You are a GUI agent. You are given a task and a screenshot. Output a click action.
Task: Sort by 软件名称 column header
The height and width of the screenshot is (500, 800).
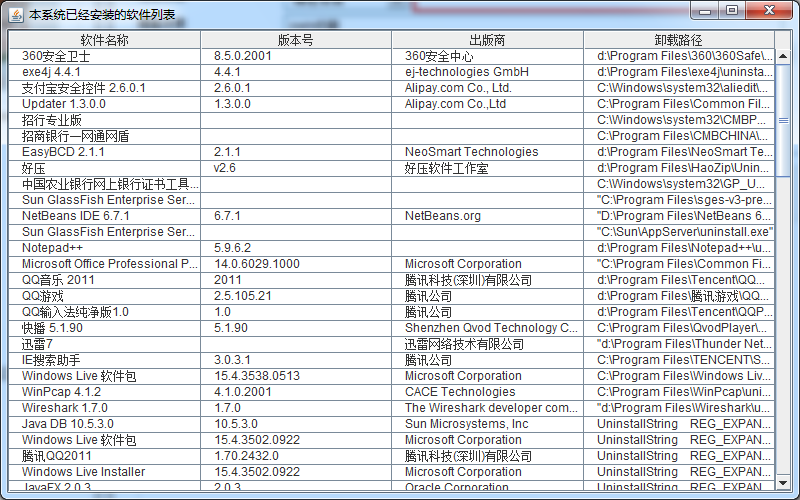click(105, 40)
